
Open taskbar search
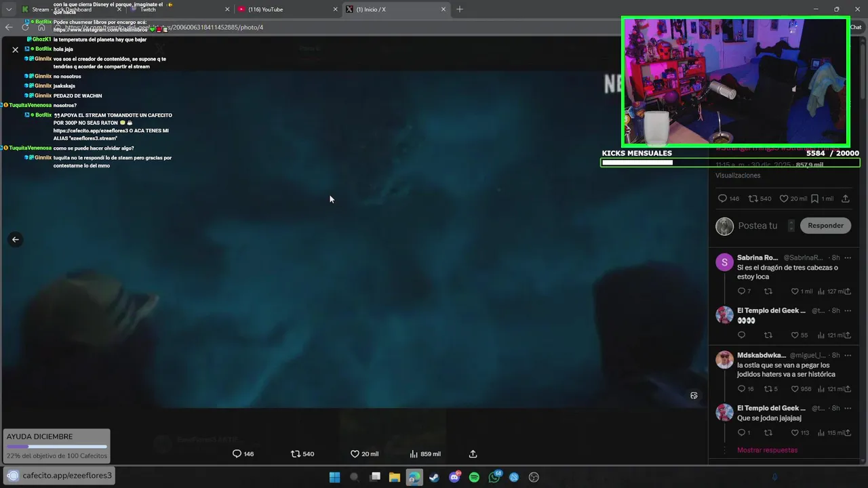[x=354, y=477]
